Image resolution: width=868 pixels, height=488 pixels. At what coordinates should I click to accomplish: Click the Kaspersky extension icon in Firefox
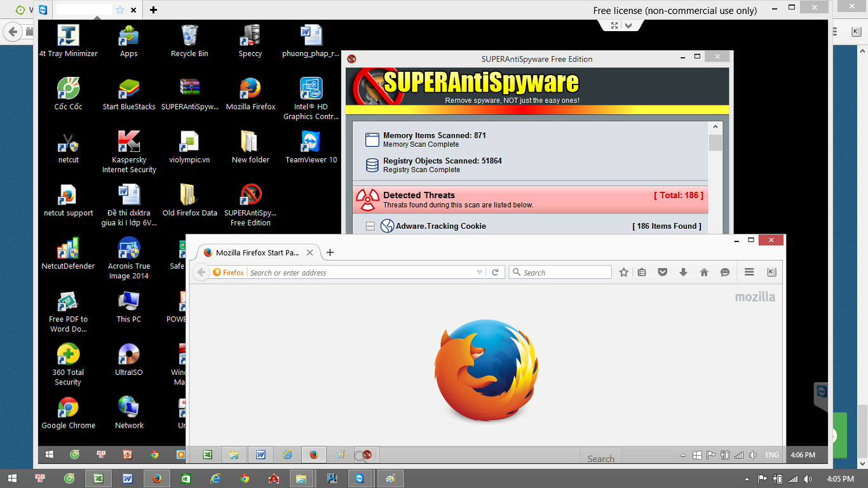(771, 272)
